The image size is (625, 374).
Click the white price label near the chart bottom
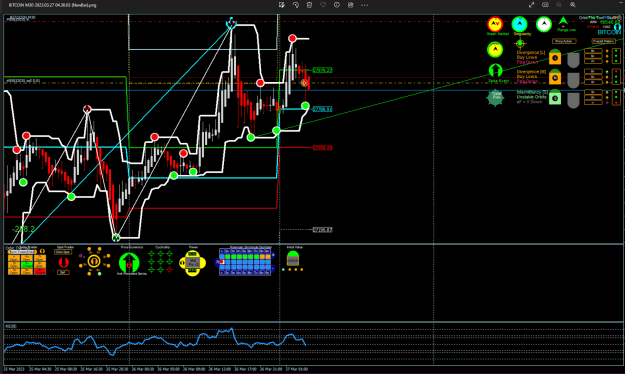tap(322, 230)
